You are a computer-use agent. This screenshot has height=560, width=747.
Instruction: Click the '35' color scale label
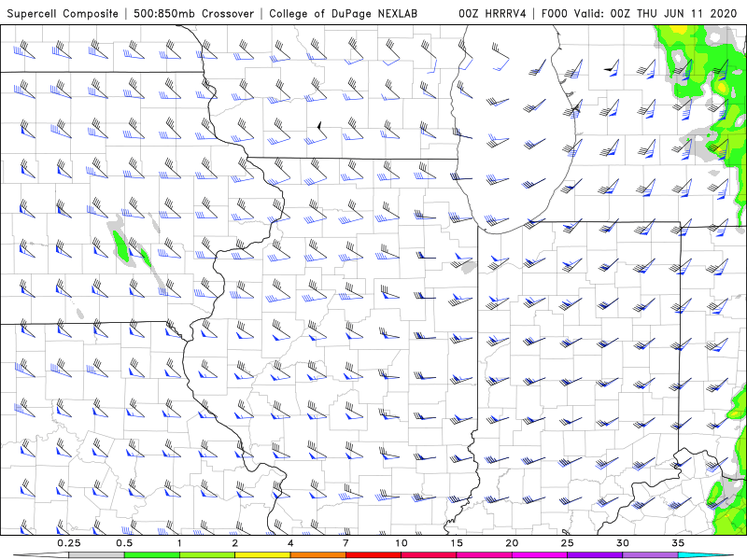tap(678, 543)
